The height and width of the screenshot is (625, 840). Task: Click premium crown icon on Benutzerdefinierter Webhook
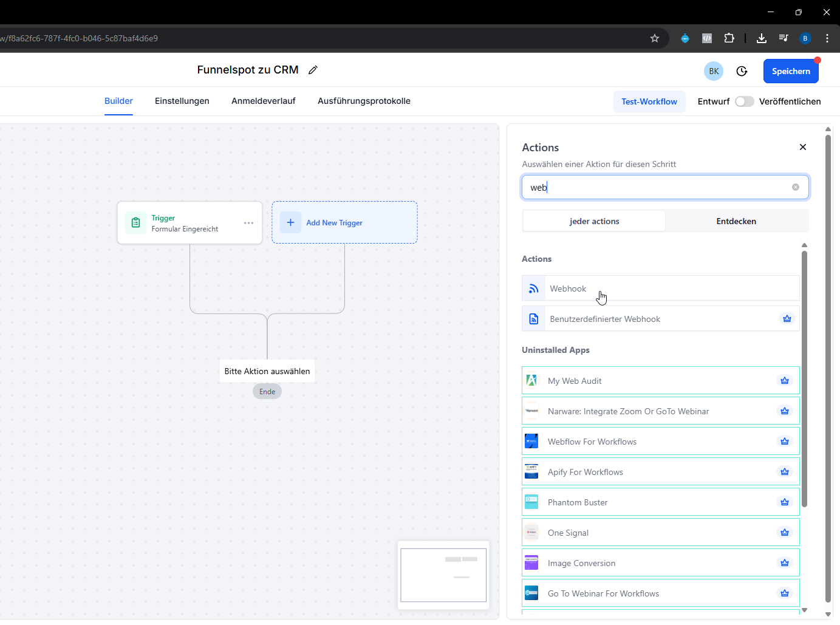pos(787,319)
